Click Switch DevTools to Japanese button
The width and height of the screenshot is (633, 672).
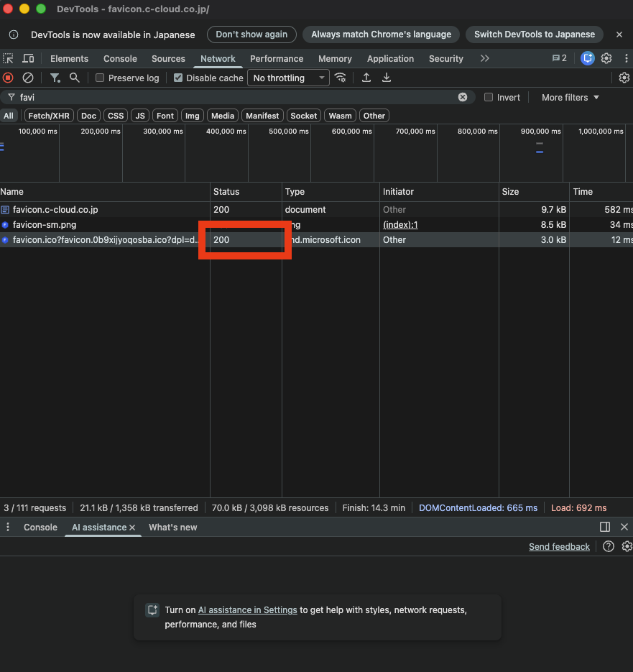click(x=535, y=34)
